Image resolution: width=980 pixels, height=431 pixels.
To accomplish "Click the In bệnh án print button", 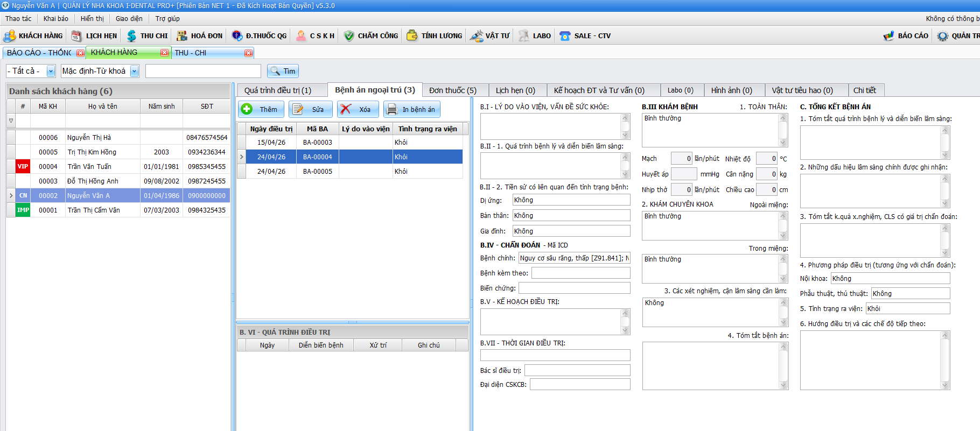I will tap(411, 109).
